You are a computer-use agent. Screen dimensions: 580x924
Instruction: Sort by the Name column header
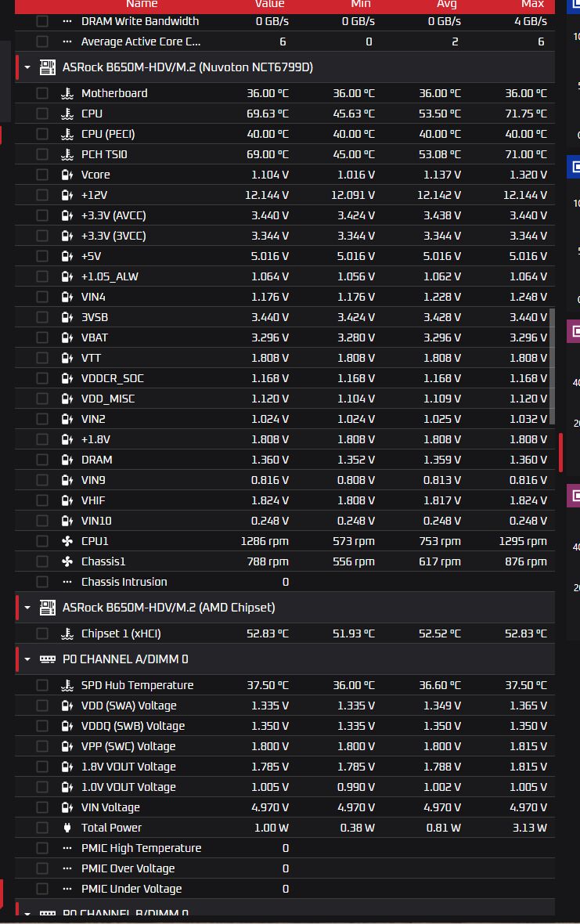click(142, 4)
